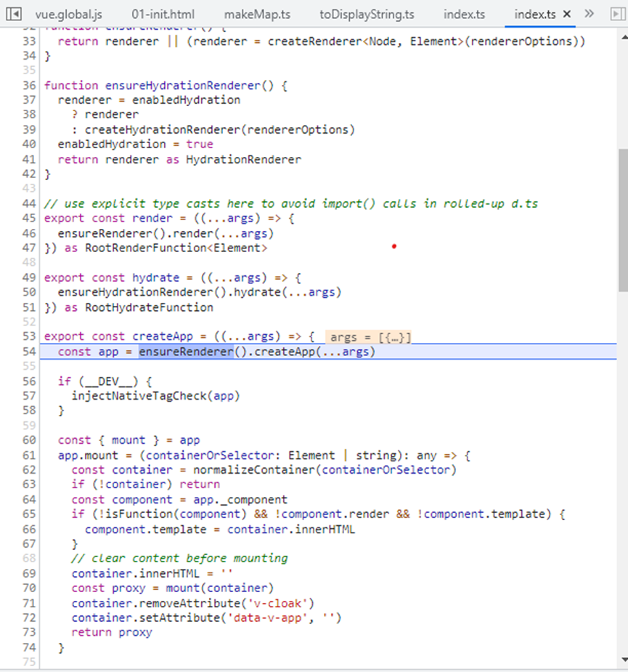This screenshot has width=628, height=672.
Task: Set breakpoint on line number 46
Action: point(29,234)
